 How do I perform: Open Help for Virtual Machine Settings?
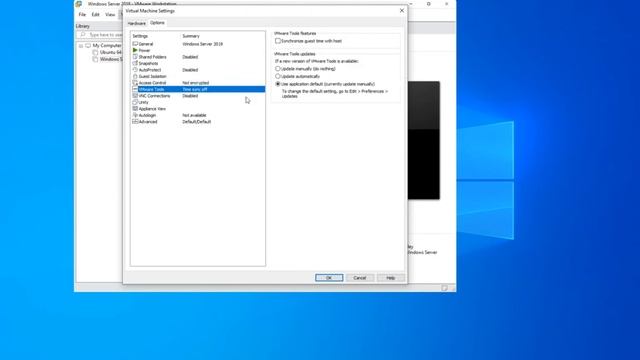[391, 278]
